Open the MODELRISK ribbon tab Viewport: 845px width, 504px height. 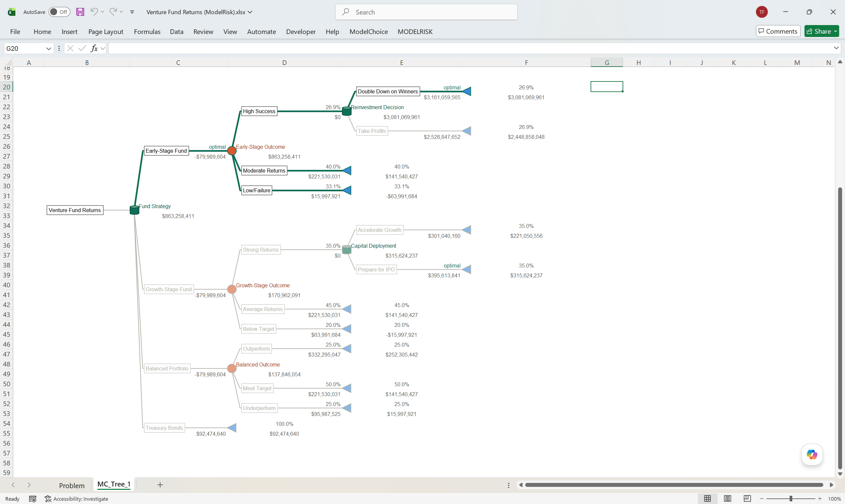415,32
